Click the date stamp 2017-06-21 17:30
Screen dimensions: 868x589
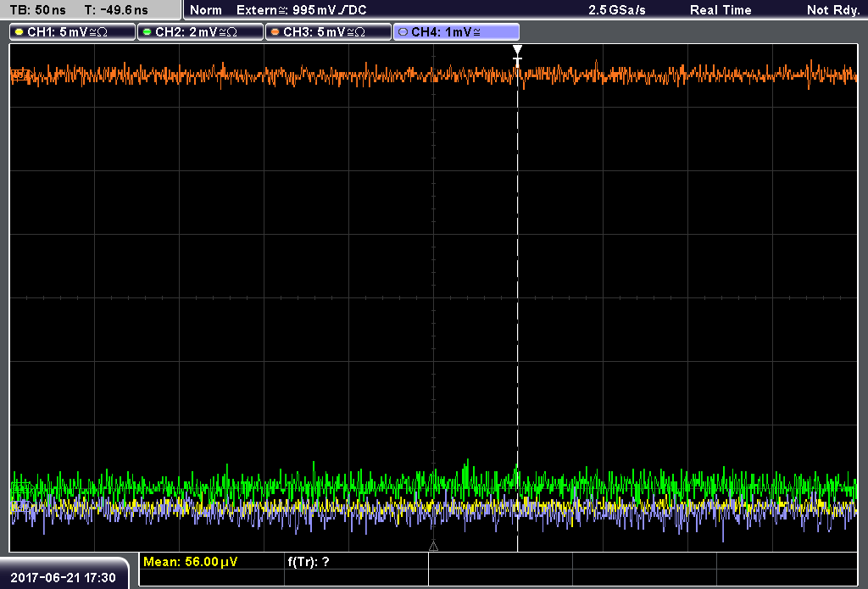click(x=63, y=578)
